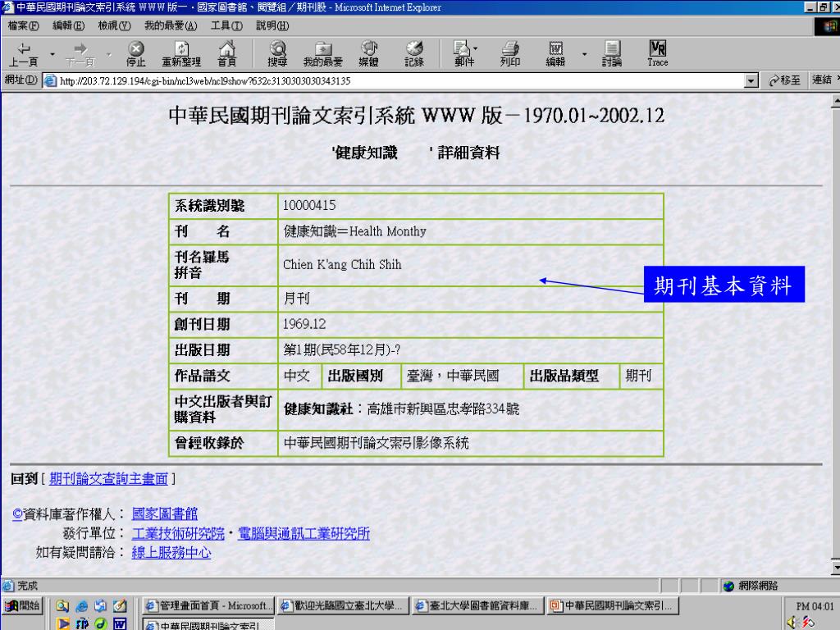Click the system tray clock PM 04:01
The height and width of the screenshot is (630, 840).
[x=815, y=606]
